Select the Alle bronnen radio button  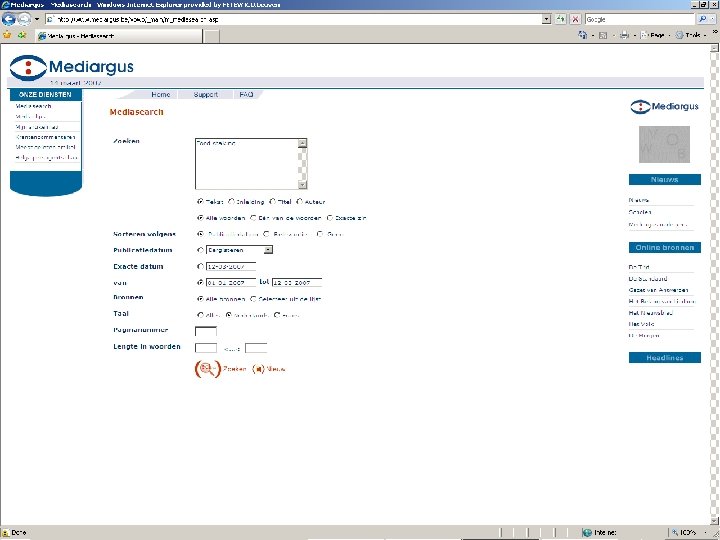pos(200,299)
